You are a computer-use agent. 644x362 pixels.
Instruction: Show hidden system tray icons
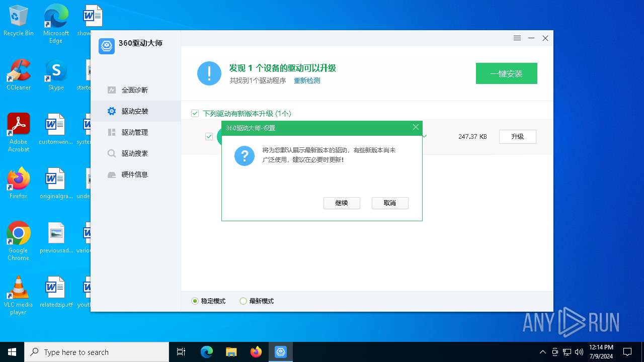(x=542, y=352)
